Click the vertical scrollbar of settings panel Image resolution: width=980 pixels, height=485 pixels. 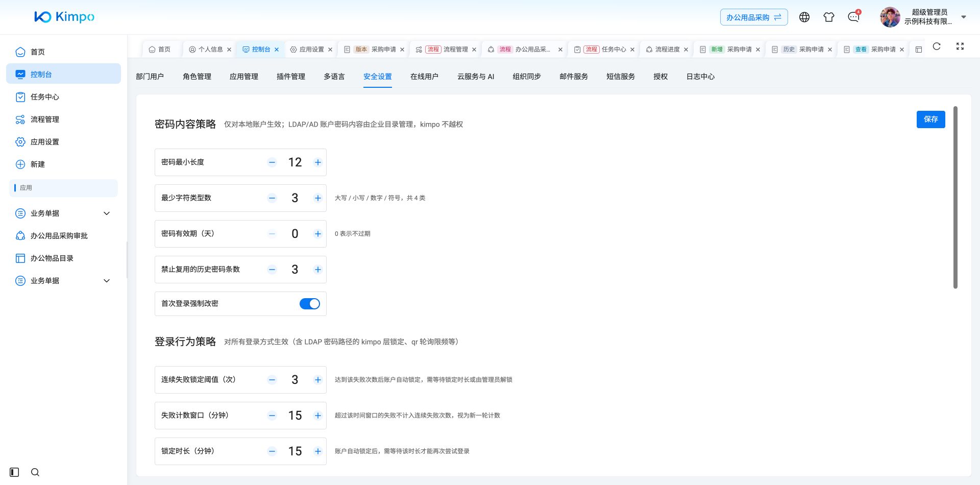click(x=955, y=198)
